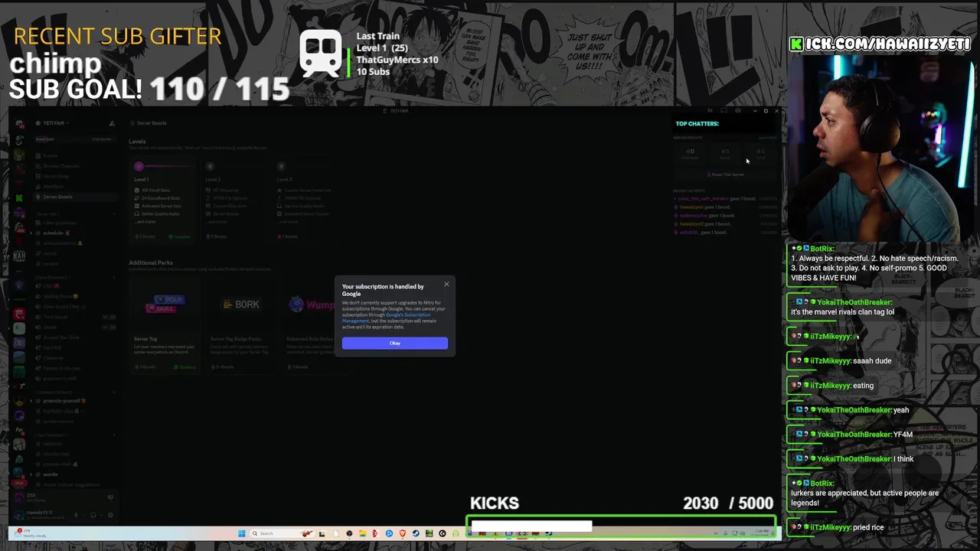
Task: Open the announcements channel
Action: [61, 243]
